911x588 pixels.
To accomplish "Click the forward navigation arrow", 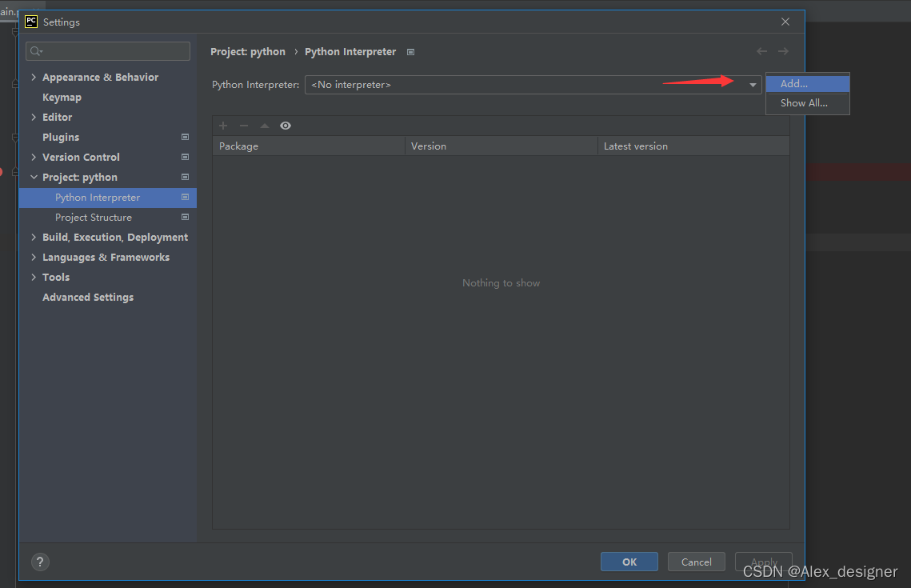I will point(783,51).
